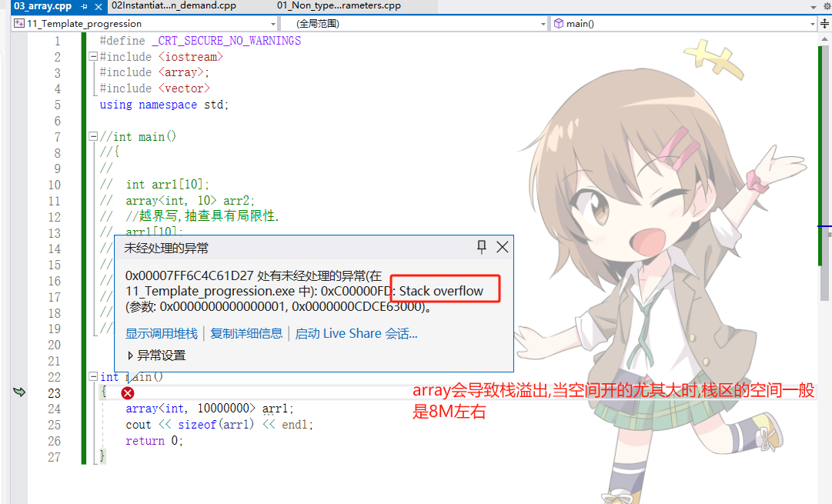Pin the unhandled exception popup
Image resolution: width=832 pixels, height=504 pixels.
click(x=481, y=247)
